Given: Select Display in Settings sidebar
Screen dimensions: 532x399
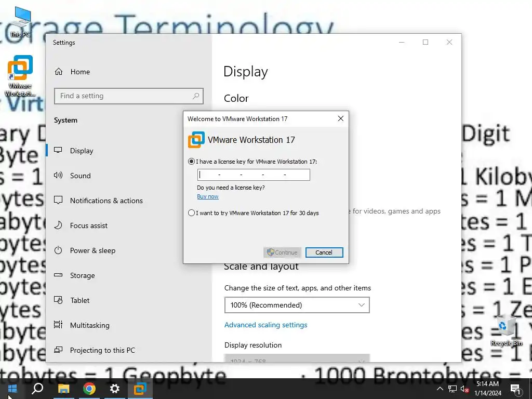Looking at the screenshot, I should pyautogui.click(x=82, y=151).
